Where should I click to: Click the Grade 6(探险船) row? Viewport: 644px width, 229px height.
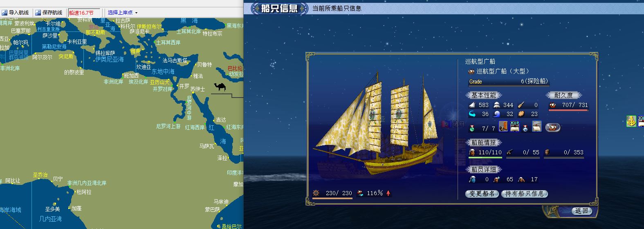pos(509,82)
